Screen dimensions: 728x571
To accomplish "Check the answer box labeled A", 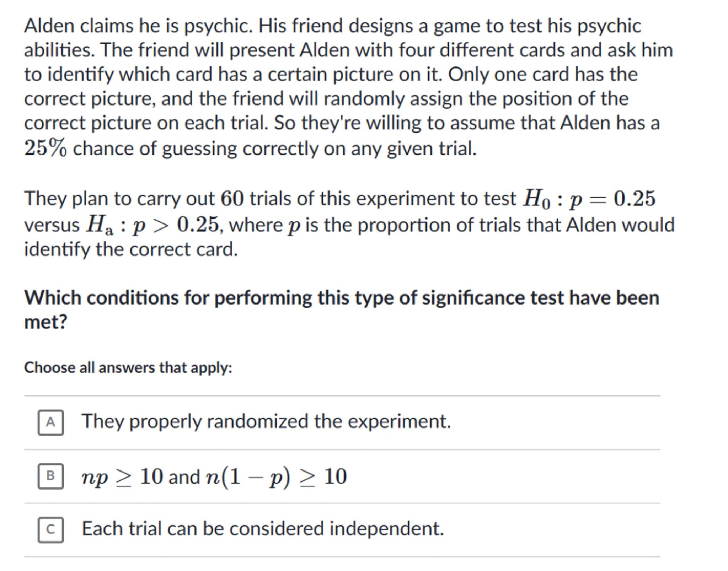I will click(x=51, y=422).
